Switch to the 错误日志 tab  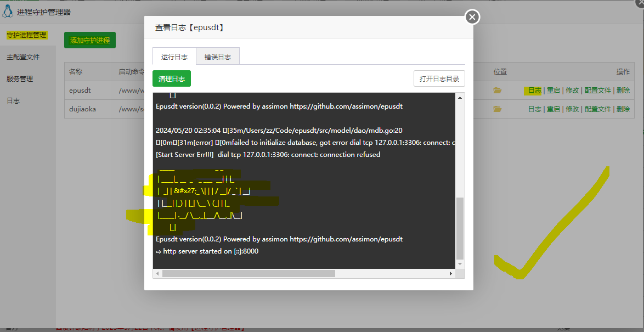[218, 57]
